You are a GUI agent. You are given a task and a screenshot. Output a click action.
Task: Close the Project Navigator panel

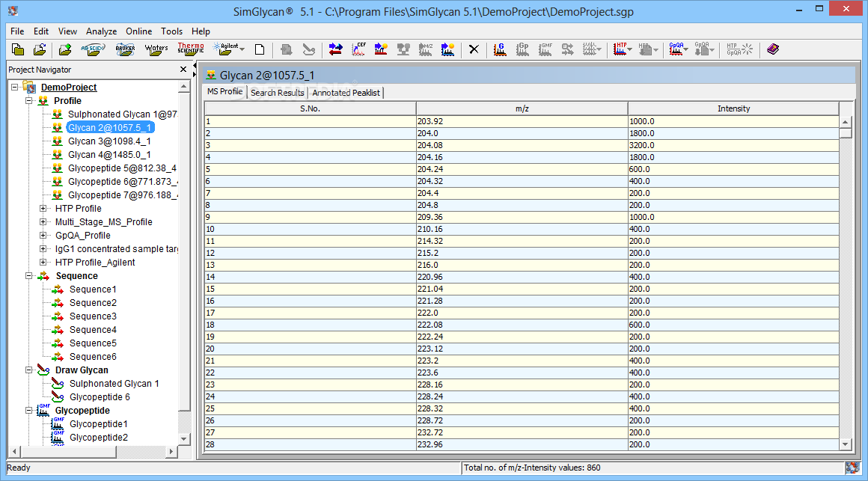(x=183, y=69)
